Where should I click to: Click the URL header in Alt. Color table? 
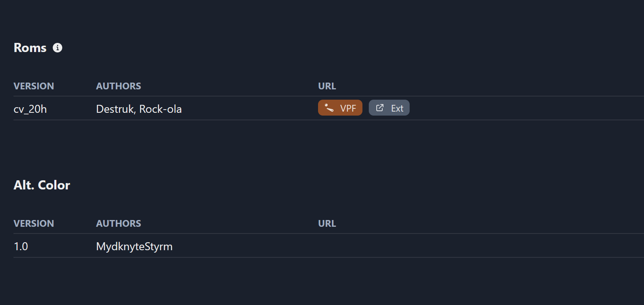[327, 223]
